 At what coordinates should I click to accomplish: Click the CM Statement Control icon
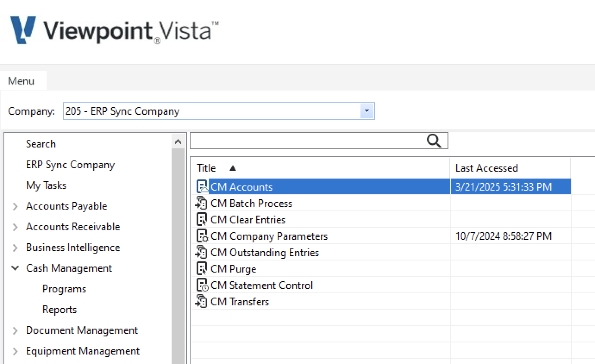point(202,285)
